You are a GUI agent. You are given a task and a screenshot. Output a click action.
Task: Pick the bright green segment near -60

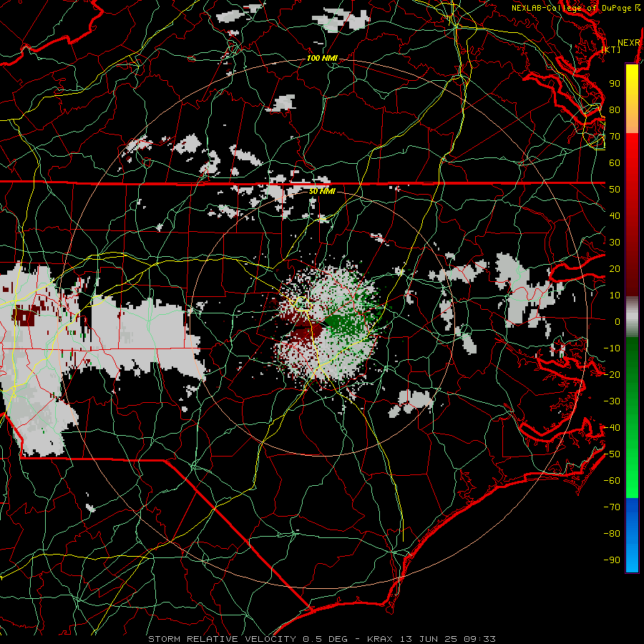click(x=632, y=481)
